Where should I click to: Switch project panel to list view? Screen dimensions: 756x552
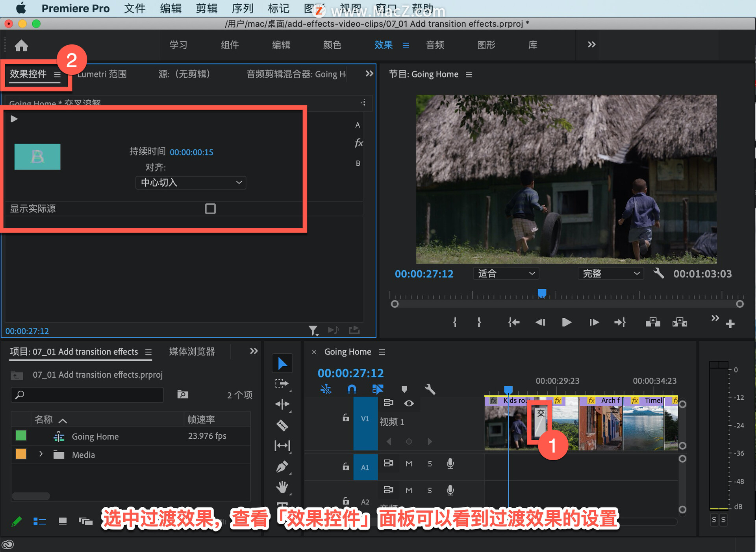[39, 522]
